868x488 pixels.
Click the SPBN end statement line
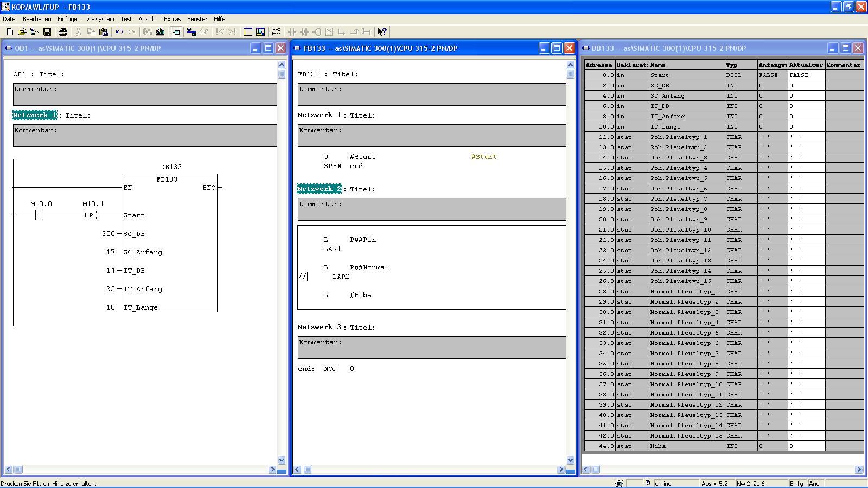[343, 166]
